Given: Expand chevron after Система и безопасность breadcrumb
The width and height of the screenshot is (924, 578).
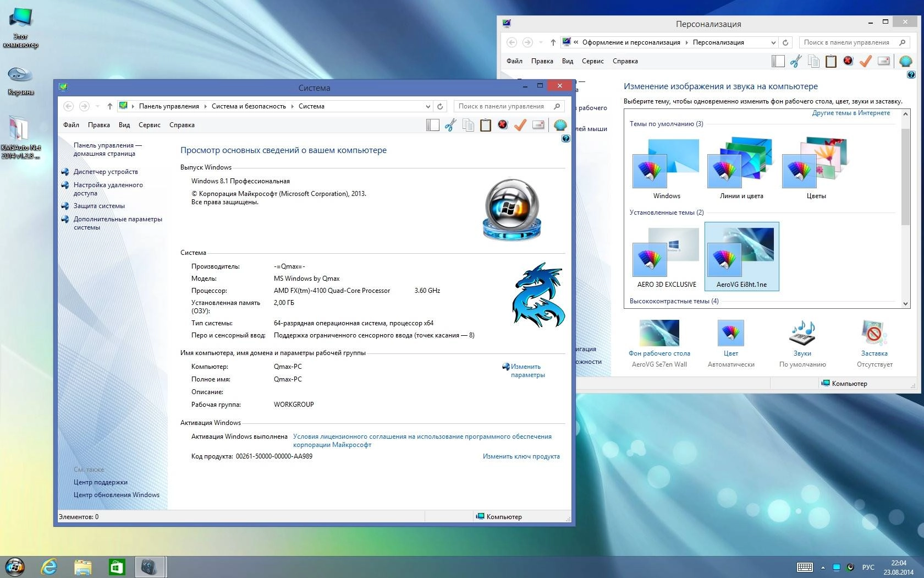Looking at the screenshot, I should pos(292,106).
